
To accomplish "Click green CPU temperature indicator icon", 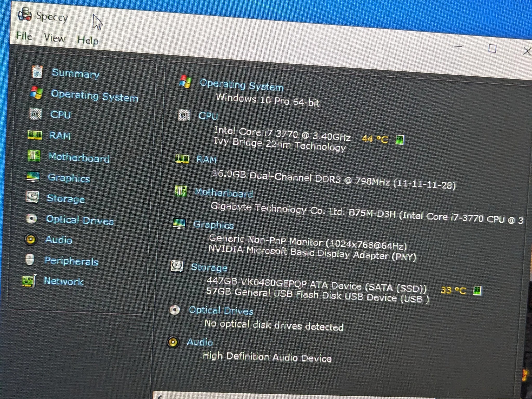I will pos(400,140).
